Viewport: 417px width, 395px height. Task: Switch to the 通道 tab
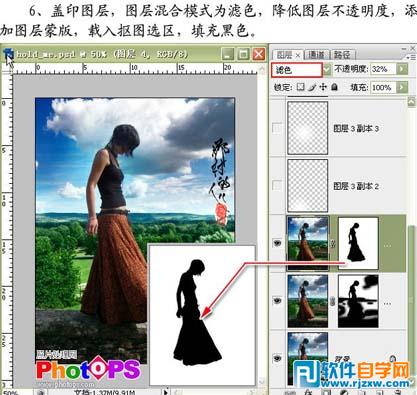click(316, 55)
